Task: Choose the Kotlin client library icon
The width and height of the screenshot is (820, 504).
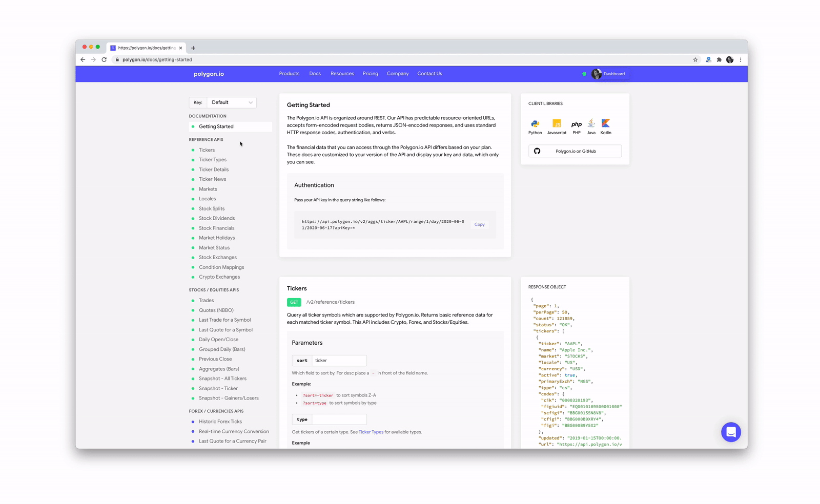Action: pos(606,123)
